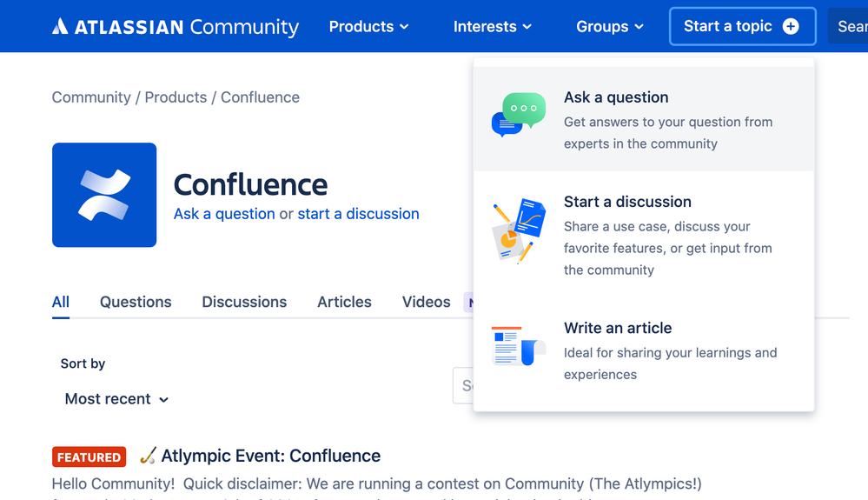Screen dimensions: 868x500
Task: Click the hockey stick emoji before Atlympic Event
Action: (148, 456)
